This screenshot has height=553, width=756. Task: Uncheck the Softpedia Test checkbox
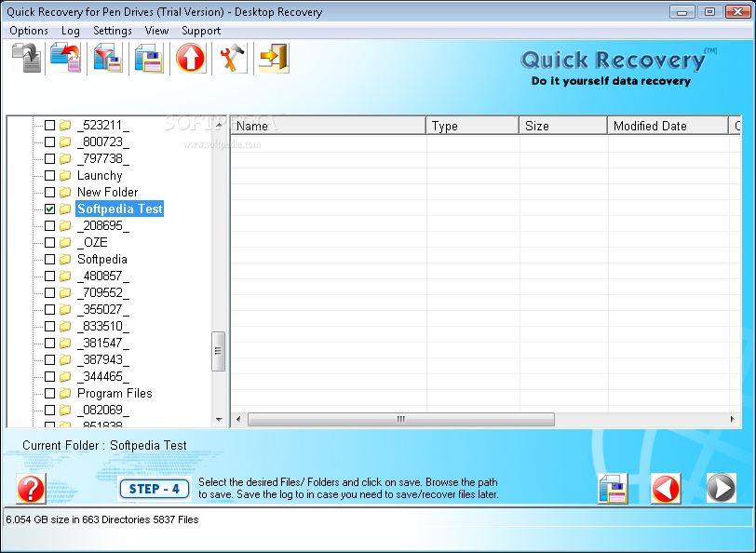pyautogui.click(x=49, y=209)
